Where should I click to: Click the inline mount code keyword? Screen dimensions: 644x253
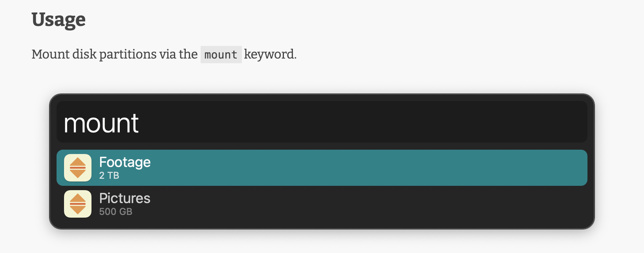(221, 55)
